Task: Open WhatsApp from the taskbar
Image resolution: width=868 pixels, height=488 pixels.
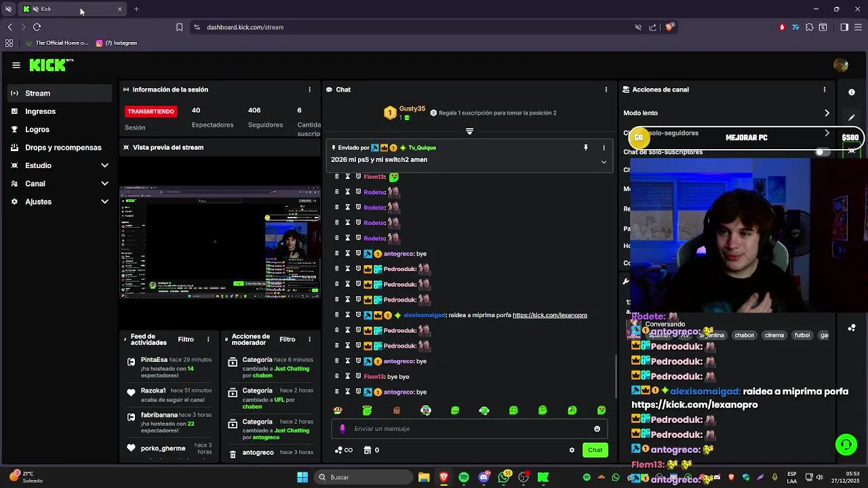Action: (x=504, y=477)
